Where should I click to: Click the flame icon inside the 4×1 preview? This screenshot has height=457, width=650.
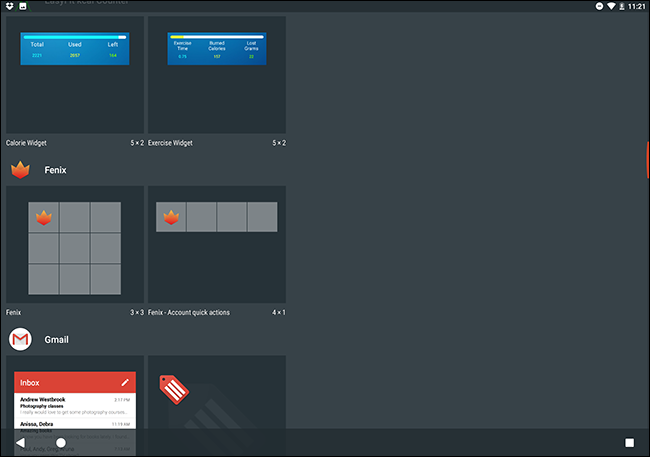[x=171, y=217]
